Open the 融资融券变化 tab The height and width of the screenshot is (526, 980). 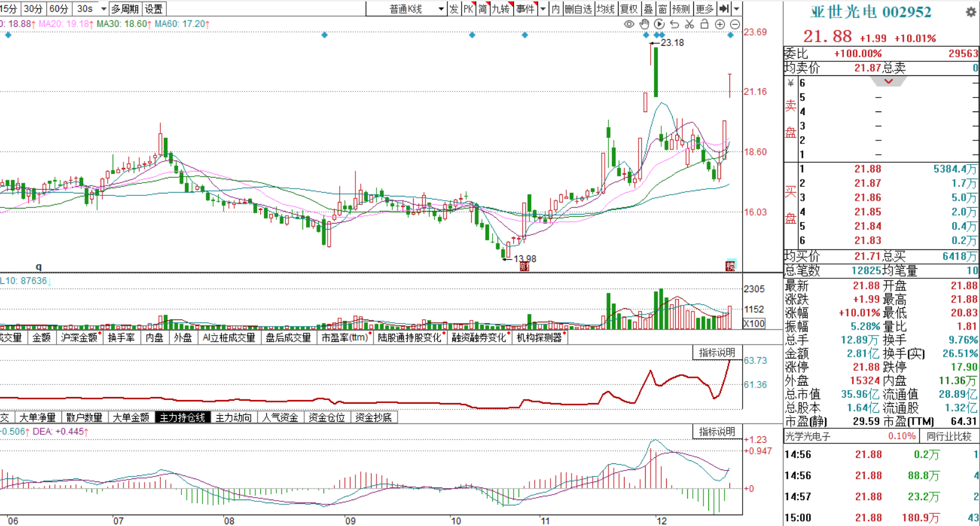point(479,337)
